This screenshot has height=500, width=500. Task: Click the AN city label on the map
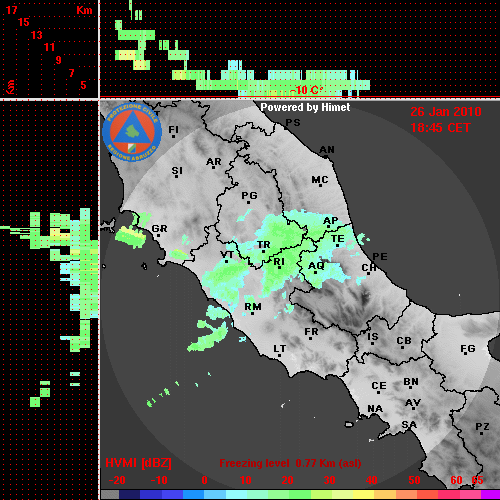pyautogui.click(x=327, y=150)
